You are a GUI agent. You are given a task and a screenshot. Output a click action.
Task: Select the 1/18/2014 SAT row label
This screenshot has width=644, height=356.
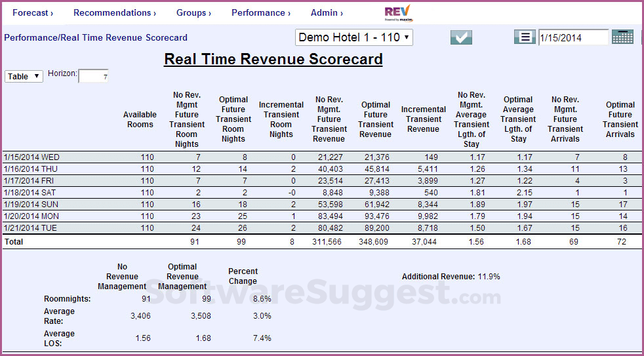(x=29, y=193)
